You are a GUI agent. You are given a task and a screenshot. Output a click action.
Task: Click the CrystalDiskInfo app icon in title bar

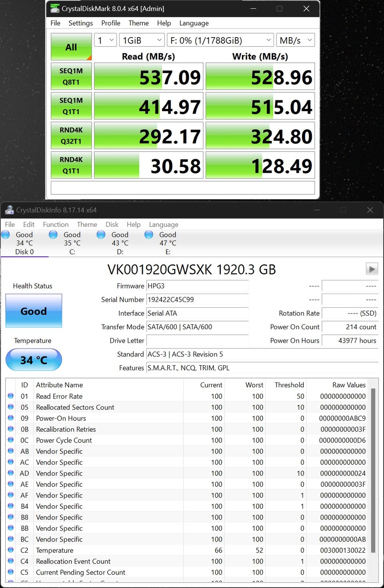[9, 210]
